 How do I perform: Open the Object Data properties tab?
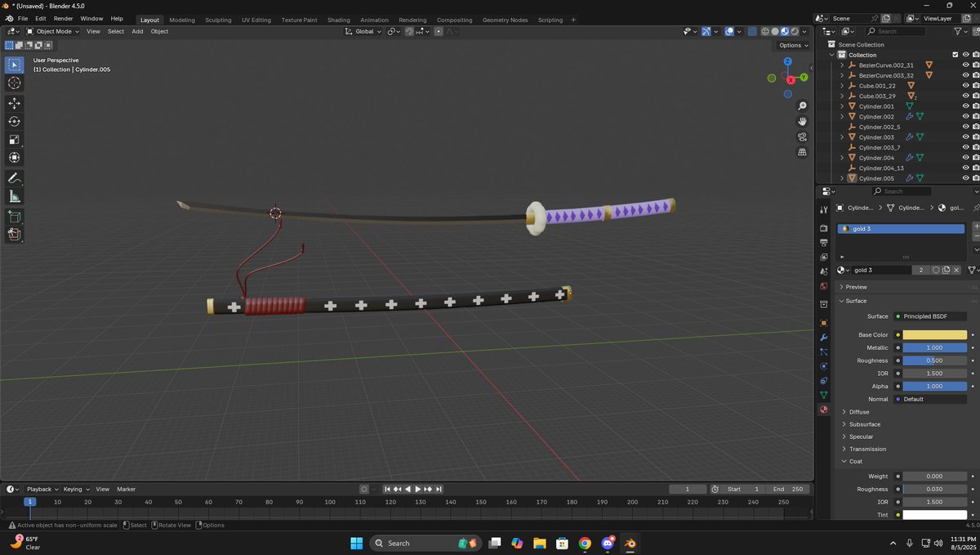823,395
